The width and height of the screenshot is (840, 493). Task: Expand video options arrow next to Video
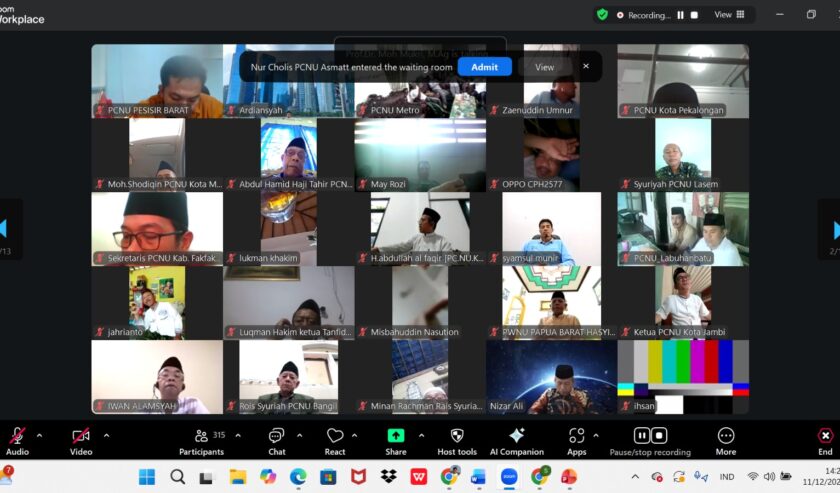coord(106,435)
